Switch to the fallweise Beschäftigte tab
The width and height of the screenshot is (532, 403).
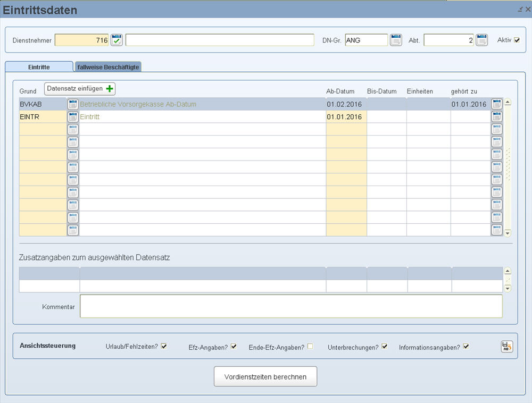(108, 67)
